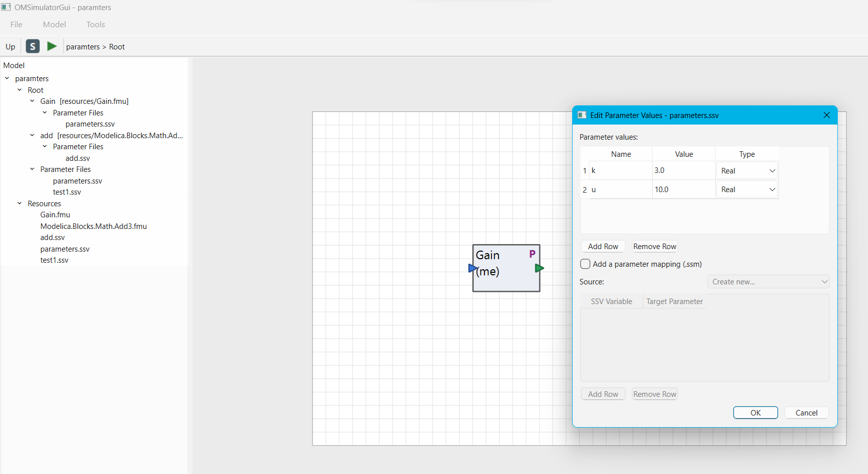Collapse Parameter Files under Gain
868x474 pixels.
point(45,112)
